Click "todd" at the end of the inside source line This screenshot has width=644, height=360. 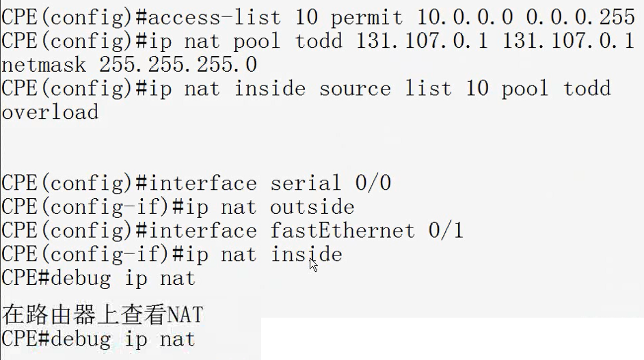[587, 88]
